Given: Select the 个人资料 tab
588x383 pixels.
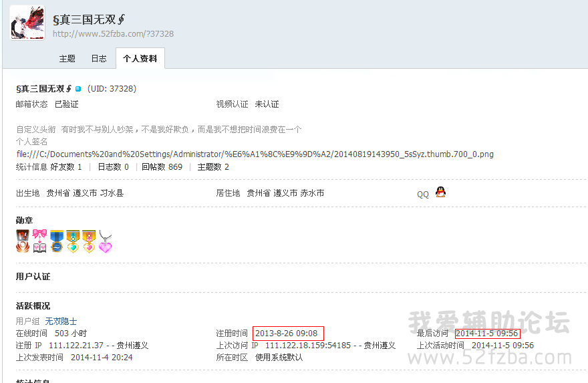Looking at the screenshot, I should 140,59.
